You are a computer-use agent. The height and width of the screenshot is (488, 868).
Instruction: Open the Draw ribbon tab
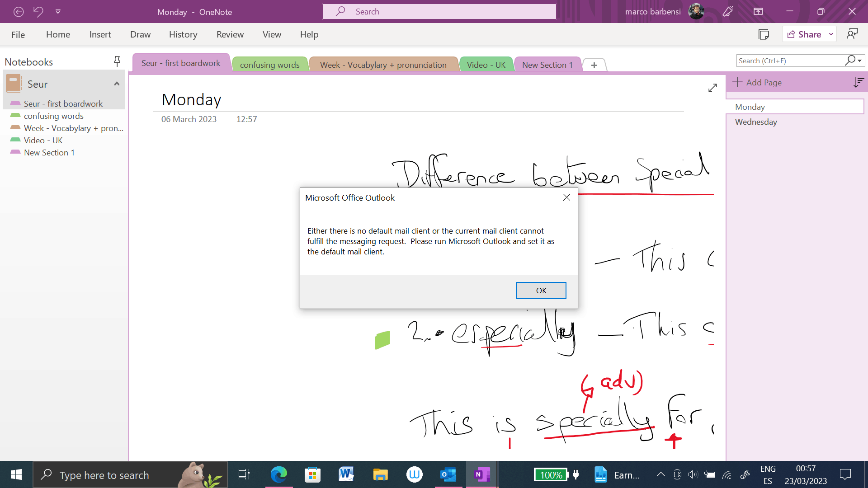140,34
